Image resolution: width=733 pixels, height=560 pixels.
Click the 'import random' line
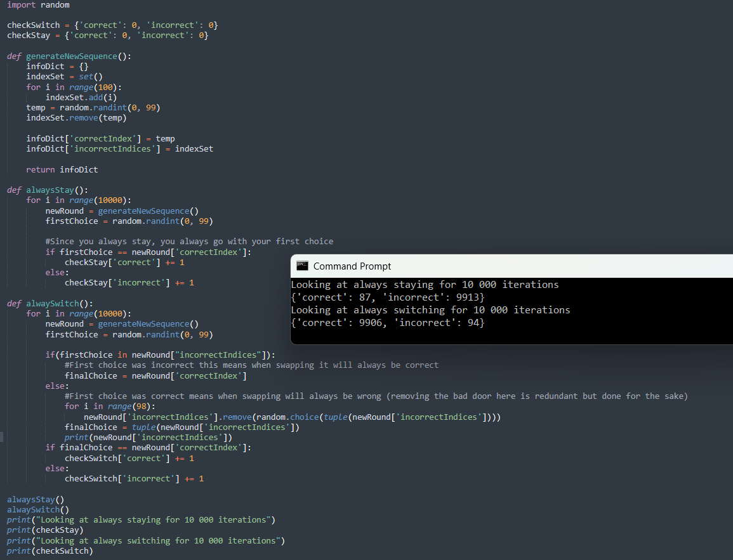pos(38,4)
